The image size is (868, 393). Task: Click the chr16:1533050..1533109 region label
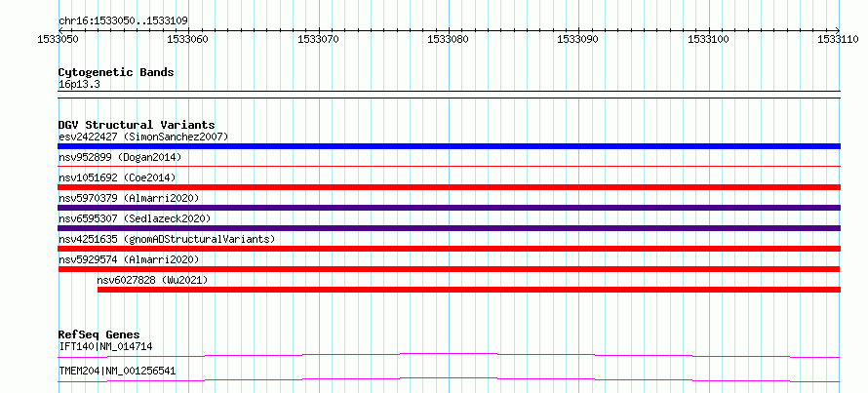coord(123,21)
